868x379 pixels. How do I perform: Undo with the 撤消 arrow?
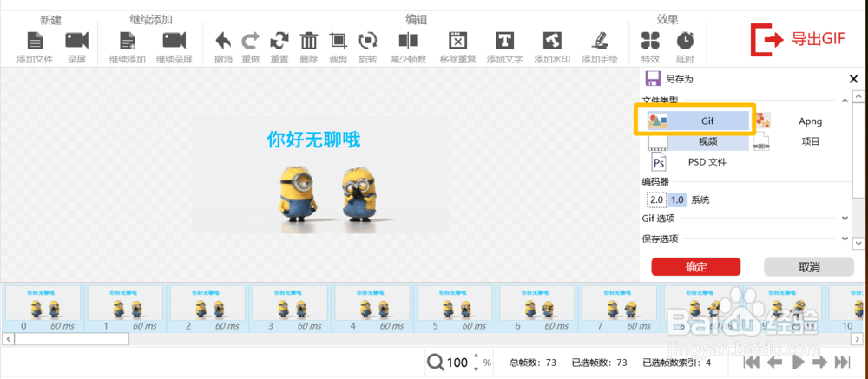(223, 41)
